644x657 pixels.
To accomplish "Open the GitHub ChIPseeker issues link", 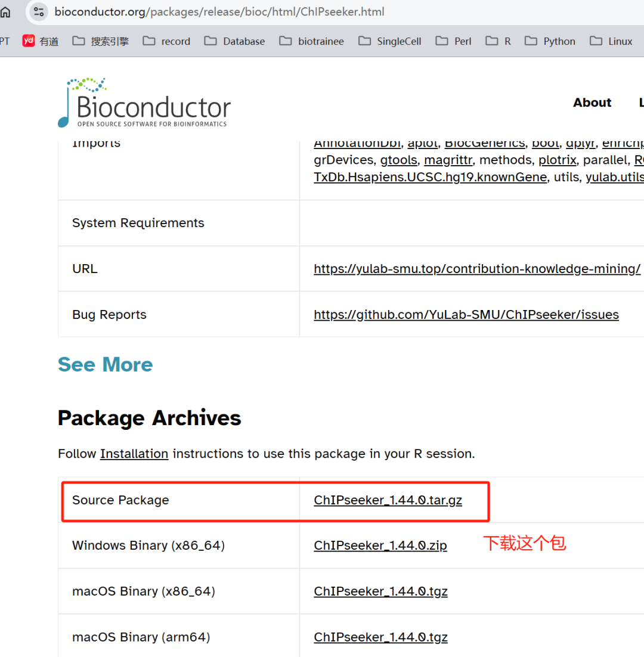I will [466, 315].
